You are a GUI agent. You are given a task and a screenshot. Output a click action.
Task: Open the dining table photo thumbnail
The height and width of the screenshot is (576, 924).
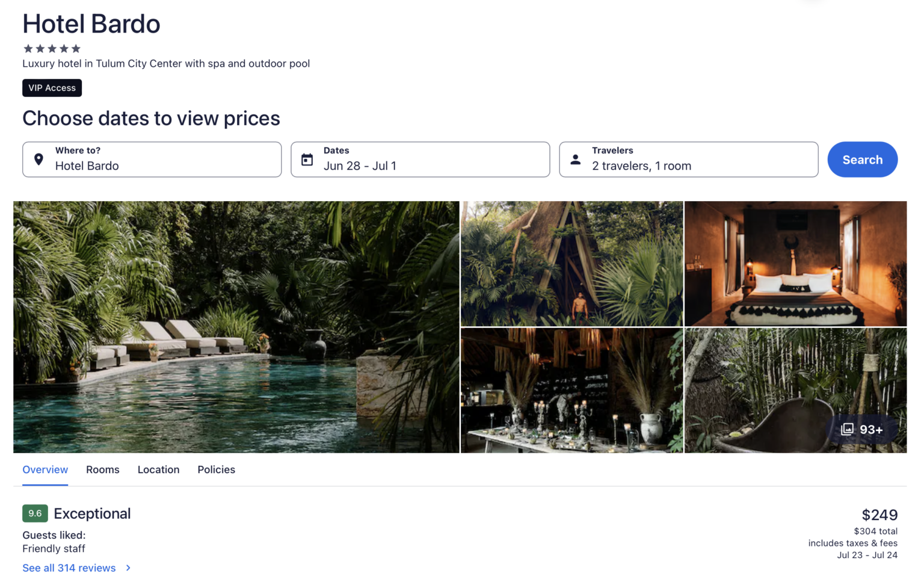click(571, 391)
